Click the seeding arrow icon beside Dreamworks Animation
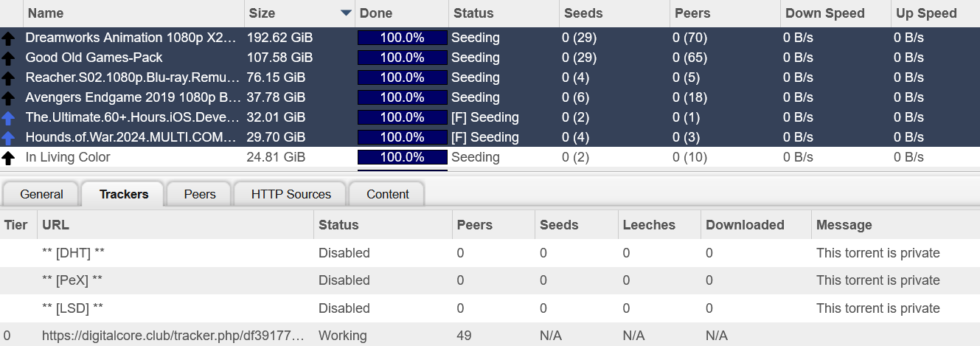This screenshot has width=980, height=346. [8, 38]
